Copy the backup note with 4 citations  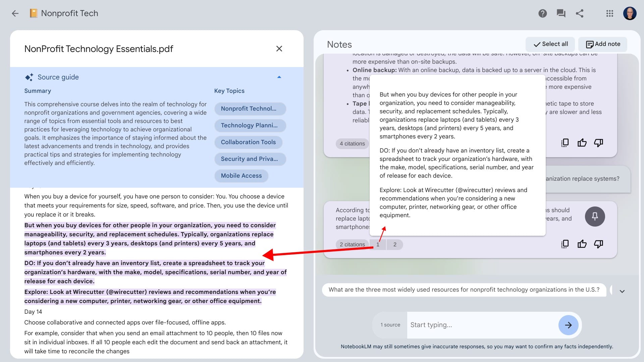click(x=565, y=143)
